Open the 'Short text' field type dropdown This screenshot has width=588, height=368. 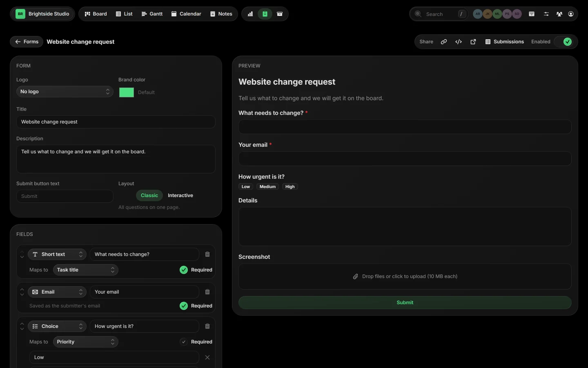tap(57, 254)
